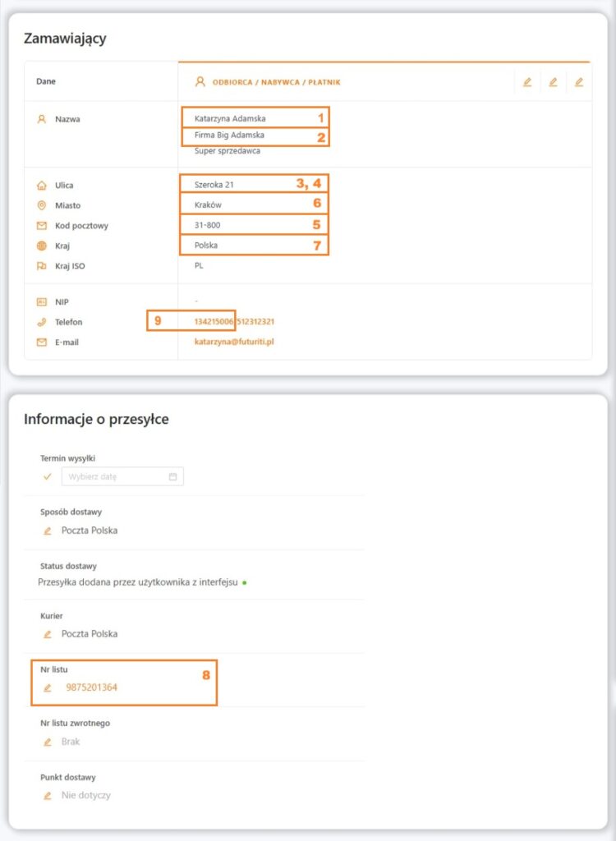Open the calendar icon in date field
This screenshot has width=616, height=841.
point(172,476)
